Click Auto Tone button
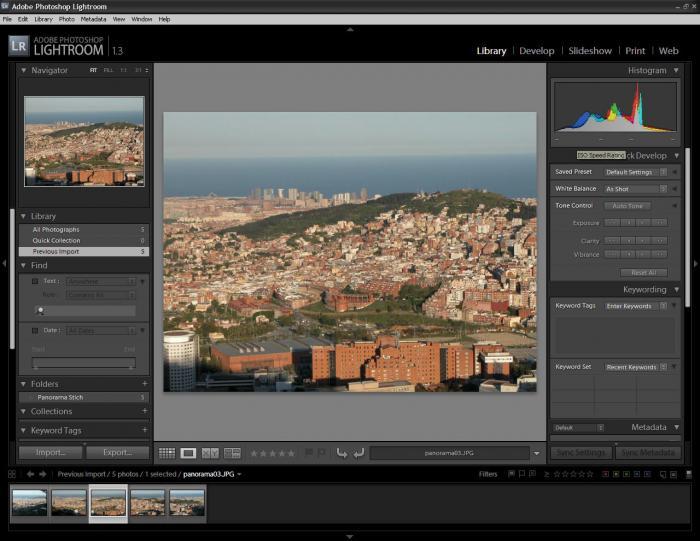This screenshot has width=700, height=541. click(x=627, y=206)
